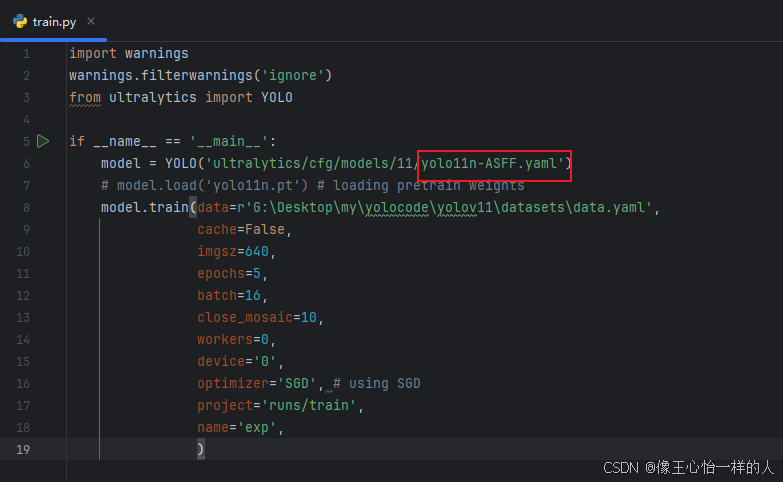Click the 'yolo11n-ASFF.yaml' filename string
This screenshot has height=482, width=783.
click(x=489, y=163)
